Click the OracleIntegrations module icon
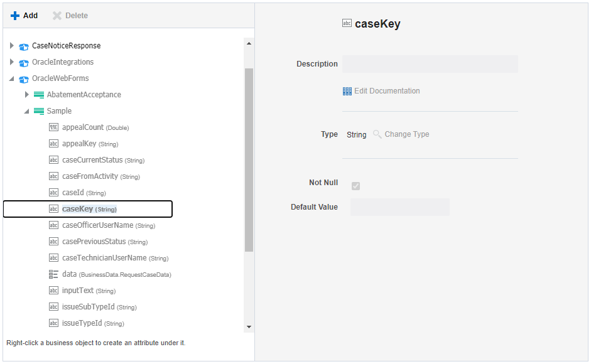Viewport: 591px width, 364px height. click(24, 63)
